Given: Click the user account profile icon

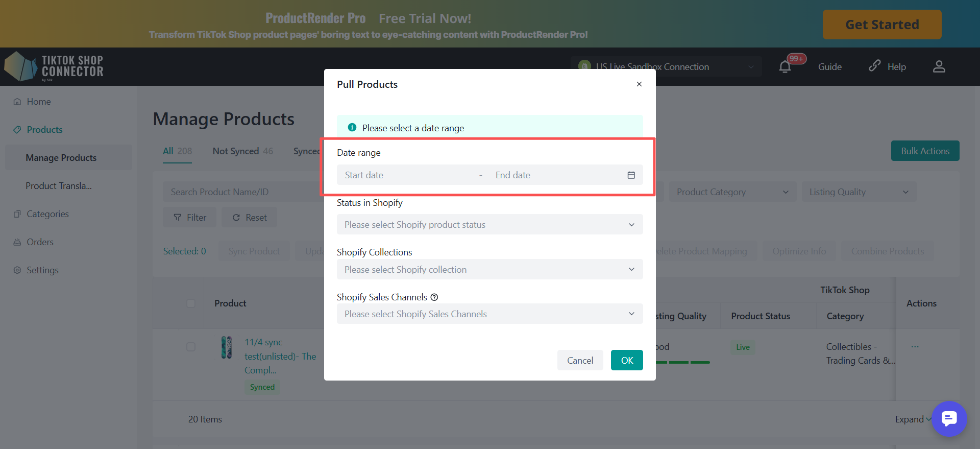Looking at the screenshot, I should tap(939, 67).
